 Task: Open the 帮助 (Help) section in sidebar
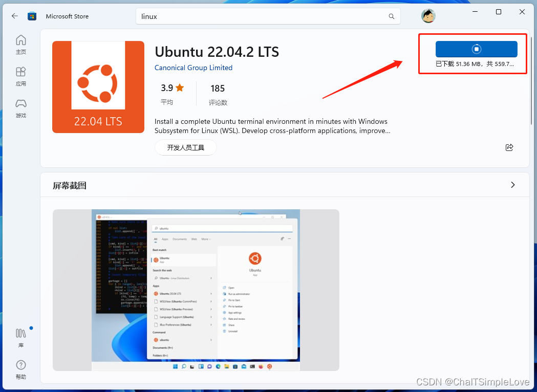[20, 369]
